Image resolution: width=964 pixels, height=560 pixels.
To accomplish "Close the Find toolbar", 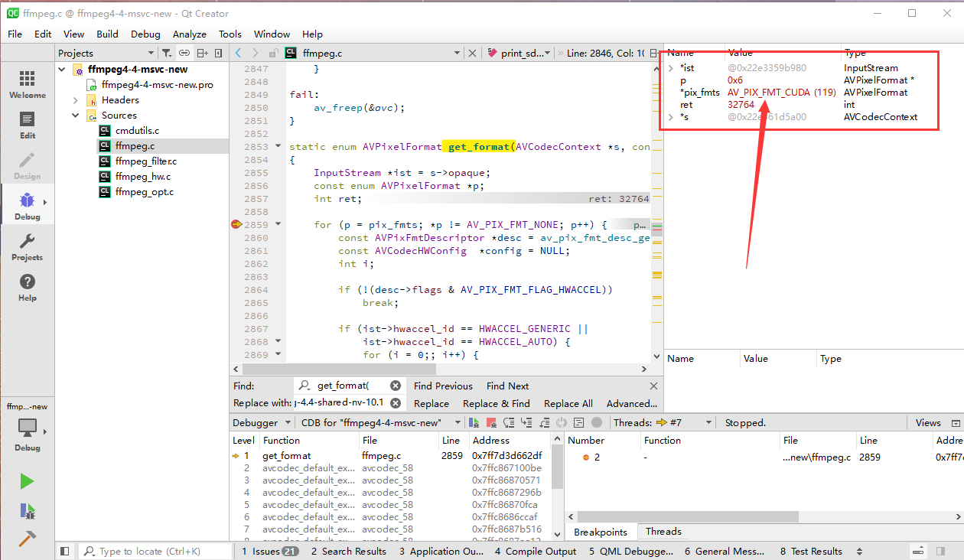I will tap(653, 386).
